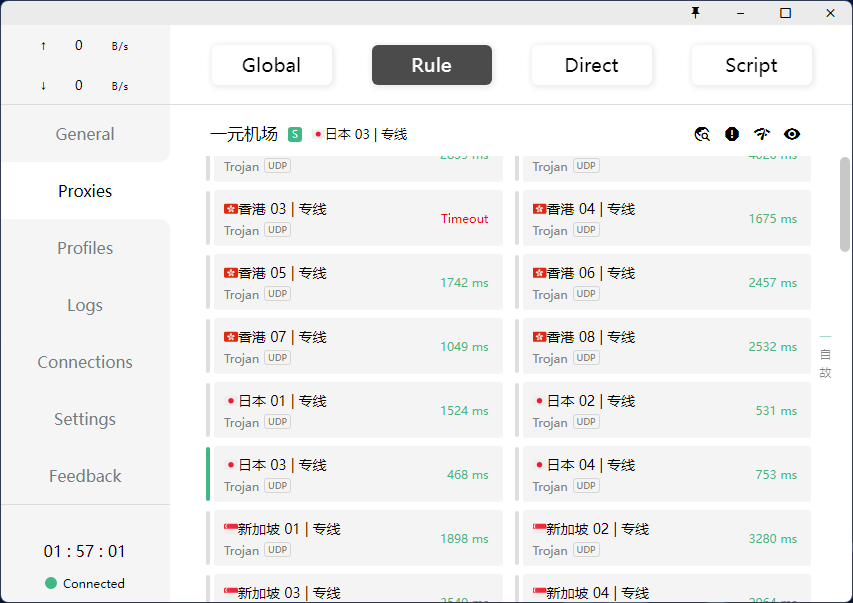This screenshot has width=853, height=603.
Task: Go to the Settings tab
Action: tap(85, 419)
